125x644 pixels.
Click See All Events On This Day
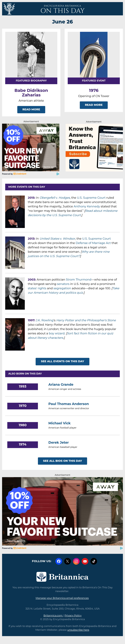click(x=62, y=361)
